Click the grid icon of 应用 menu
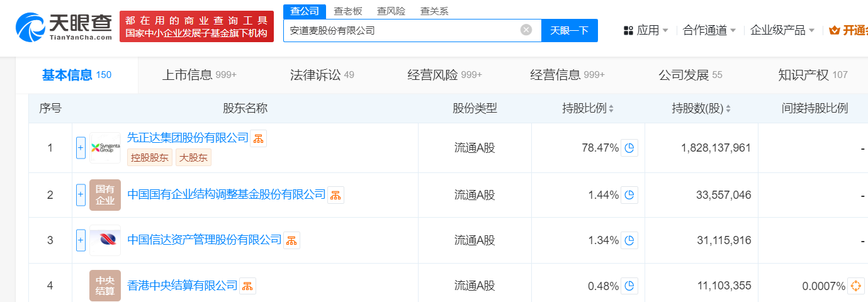Screen dimensions: 868x302 (x=628, y=30)
